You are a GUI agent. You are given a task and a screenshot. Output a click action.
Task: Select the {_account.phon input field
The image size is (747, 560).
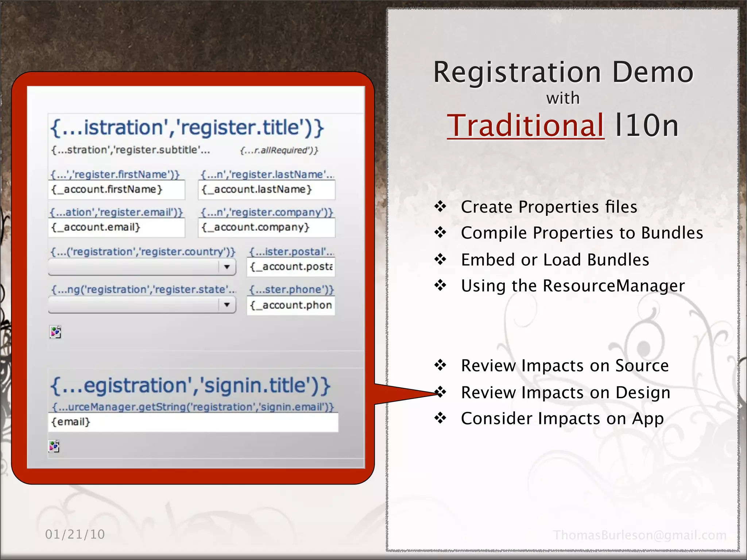(291, 305)
